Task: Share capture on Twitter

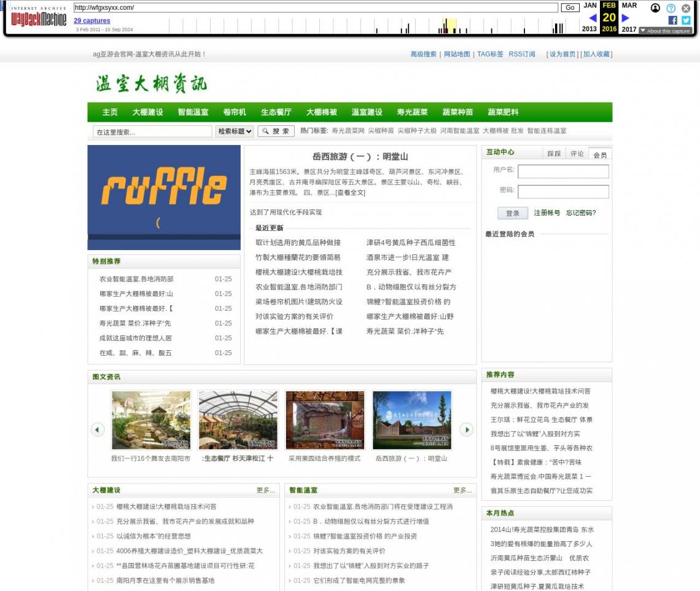Action: point(686,20)
